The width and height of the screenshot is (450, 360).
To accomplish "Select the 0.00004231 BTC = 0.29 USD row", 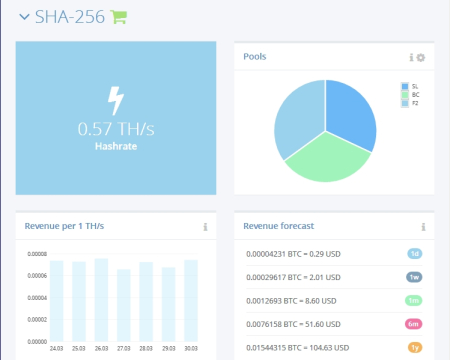I will [x=334, y=254].
